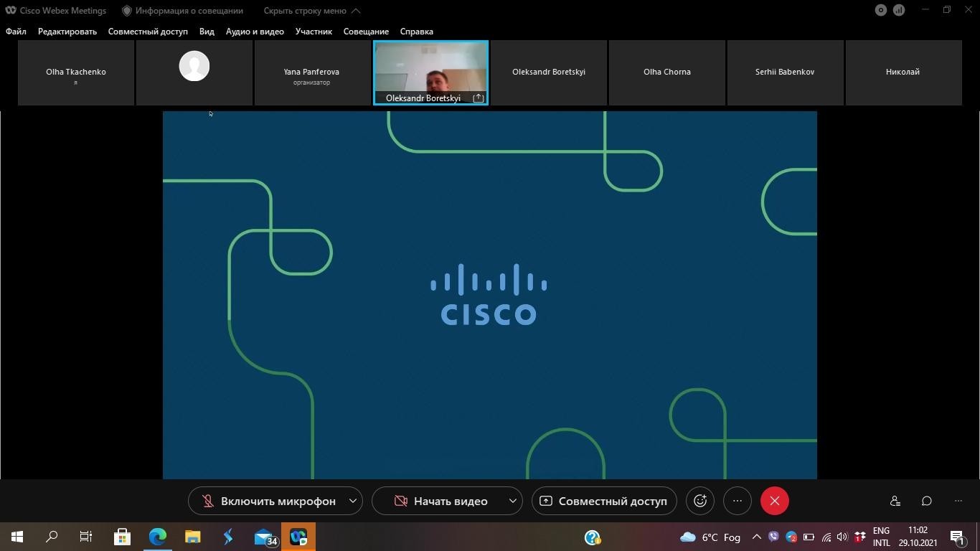The image size is (980, 551).
Task: Select Serhii Babenkov participant tile
Action: pyautogui.click(x=785, y=72)
